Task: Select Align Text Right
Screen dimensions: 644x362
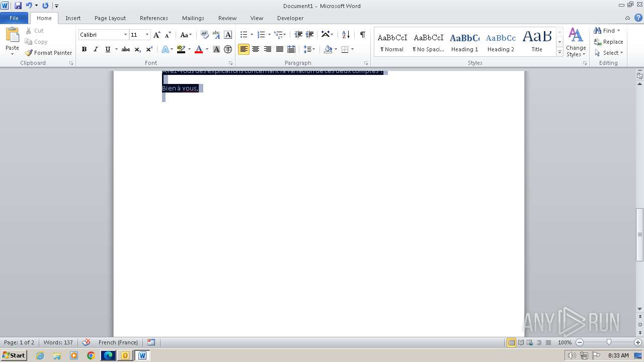Action: (268, 49)
